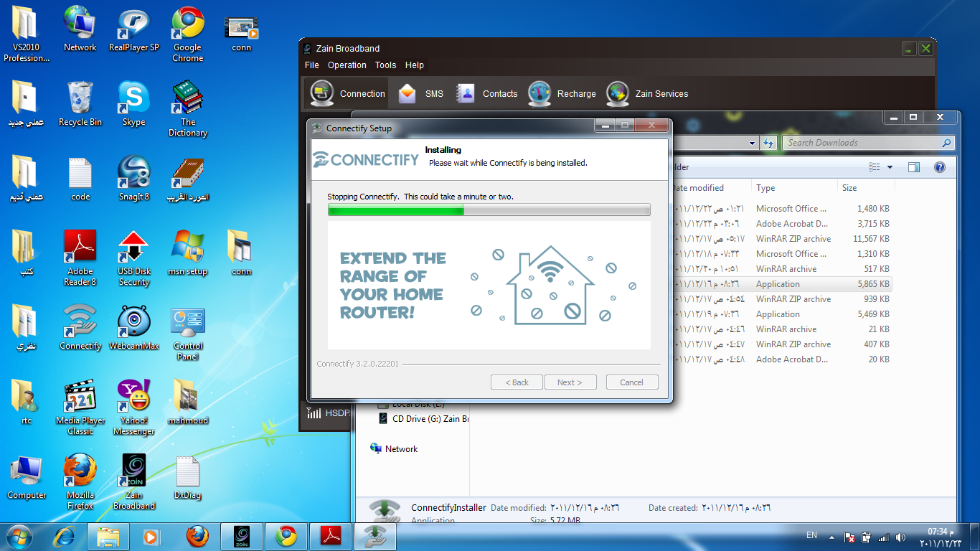Open SMS section in Zain Broadband
Viewport: 980px width, 551px height.
tap(421, 93)
